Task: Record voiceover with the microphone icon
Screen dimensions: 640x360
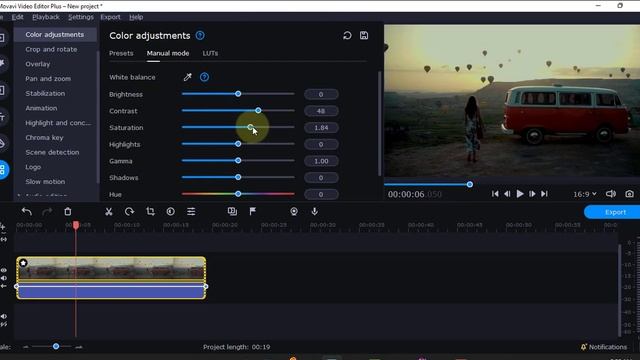Action: pos(314,211)
